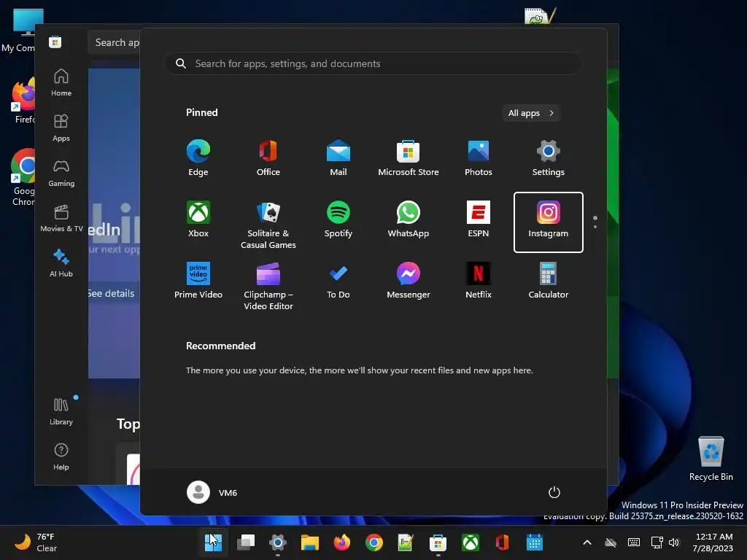
Task: Show hidden system tray icons
Action: click(587, 542)
